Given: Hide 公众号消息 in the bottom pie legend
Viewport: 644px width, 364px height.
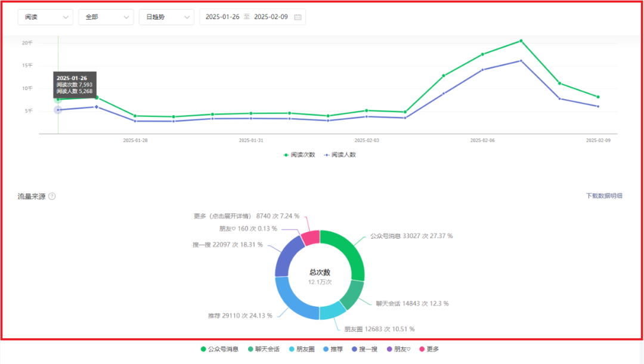Looking at the screenshot, I should click(x=220, y=349).
